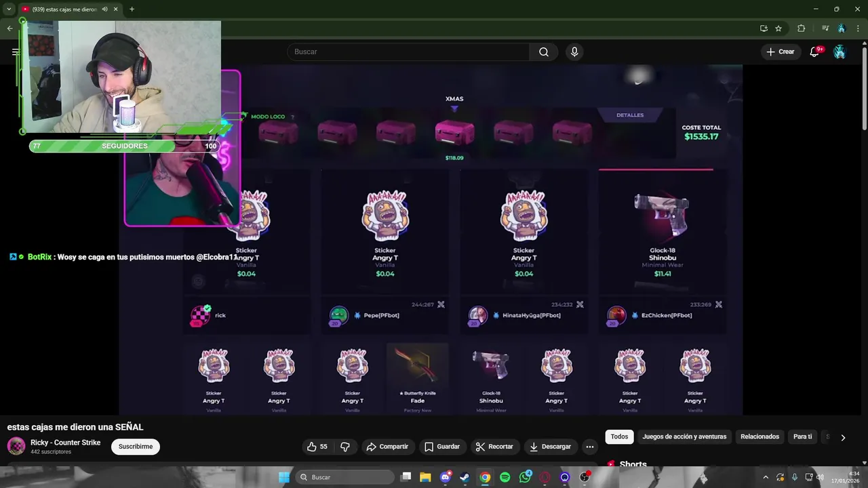
Task: Go back with browser back arrow
Action: [9, 28]
